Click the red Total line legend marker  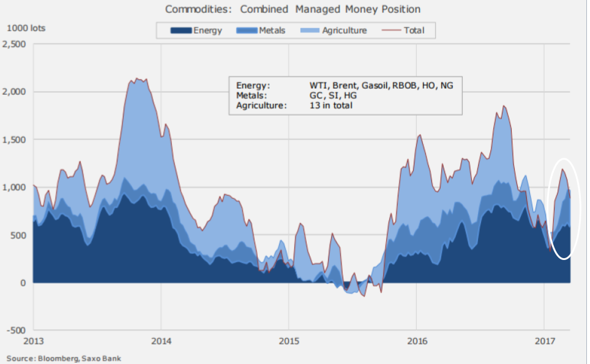pyautogui.click(x=391, y=30)
